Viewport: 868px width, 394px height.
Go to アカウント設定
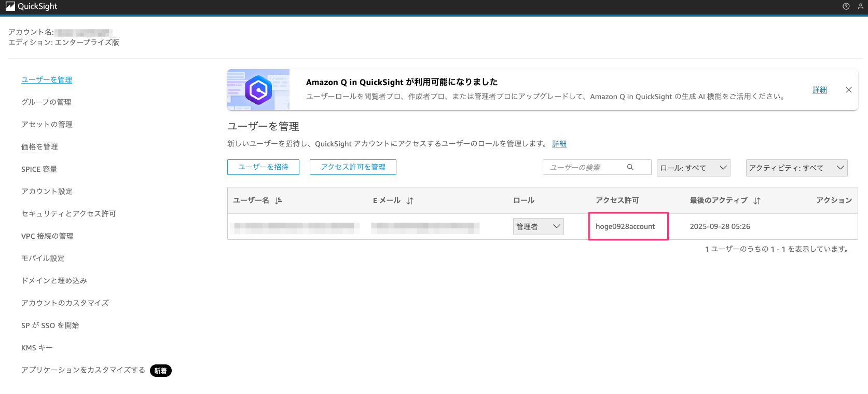click(47, 192)
